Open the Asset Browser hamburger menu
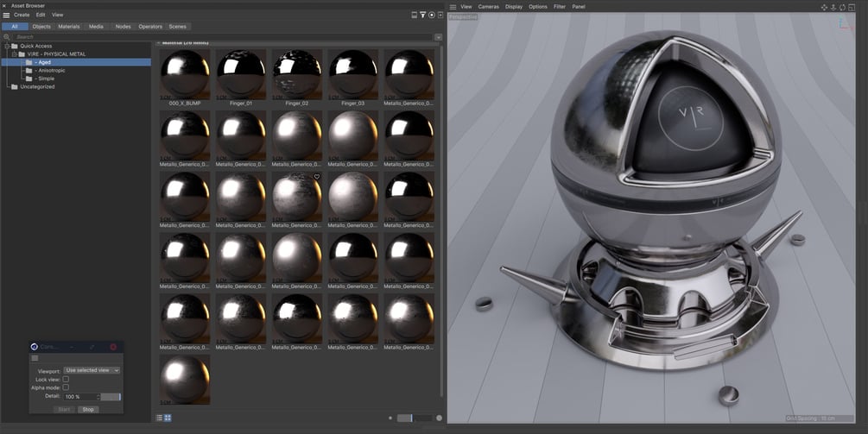The width and height of the screenshot is (868, 434). click(6, 15)
